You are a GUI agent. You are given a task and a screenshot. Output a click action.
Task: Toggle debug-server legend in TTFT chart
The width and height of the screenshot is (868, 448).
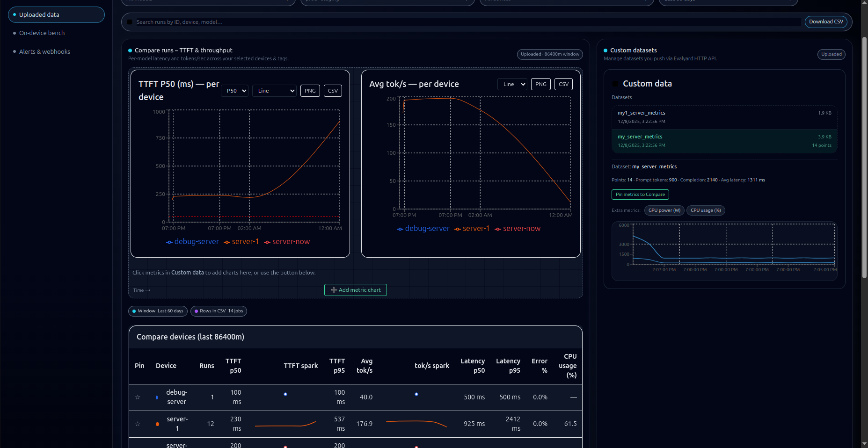point(192,242)
